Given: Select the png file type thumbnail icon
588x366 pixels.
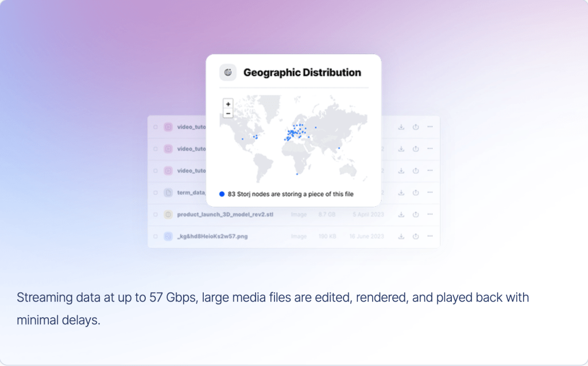Looking at the screenshot, I should pos(168,236).
